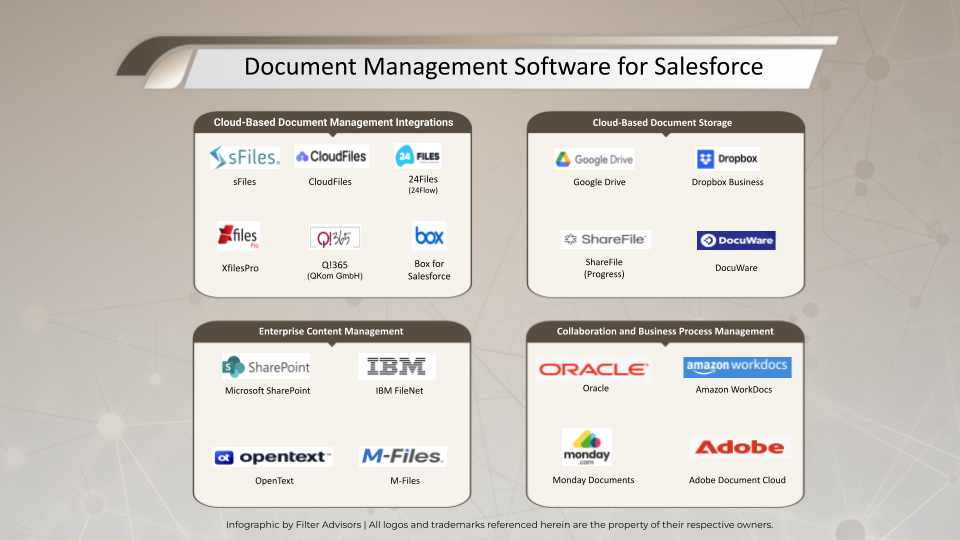Select the 'DocuWare' caption text
960x540 pixels.
click(x=736, y=268)
